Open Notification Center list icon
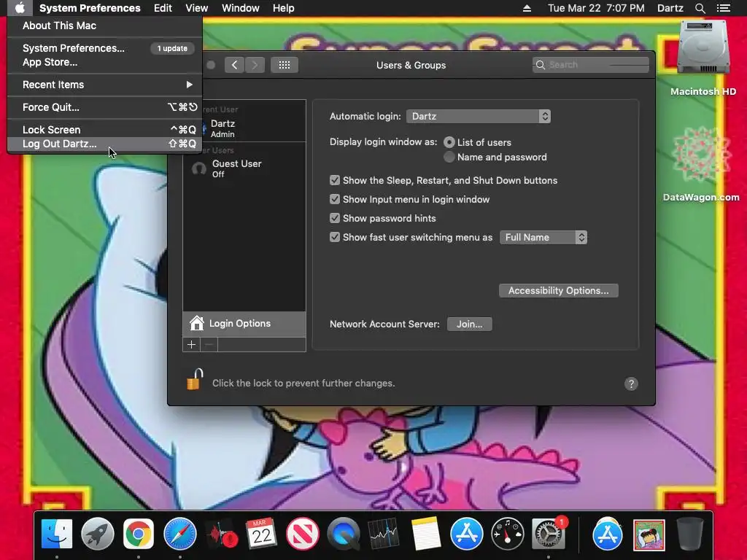This screenshot has width=747, height=560. [x=724, y=8]
